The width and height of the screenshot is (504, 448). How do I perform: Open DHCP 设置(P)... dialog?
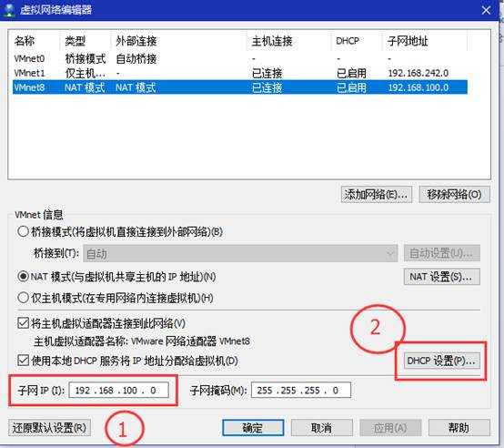tap(441, 361)
